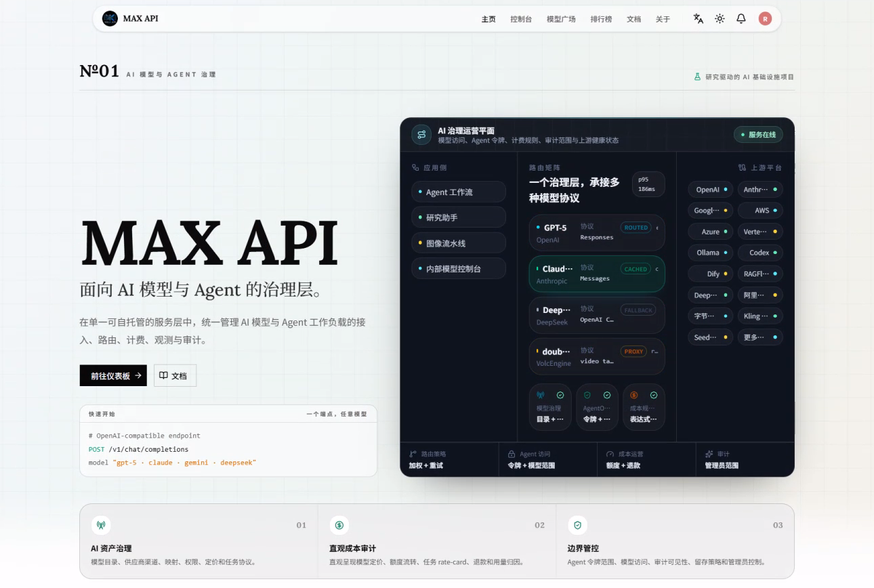The width and height of the screenshot is (874, 588).
Task: Click the ROUTED tag on GPT-5
Action: [636, 228]
